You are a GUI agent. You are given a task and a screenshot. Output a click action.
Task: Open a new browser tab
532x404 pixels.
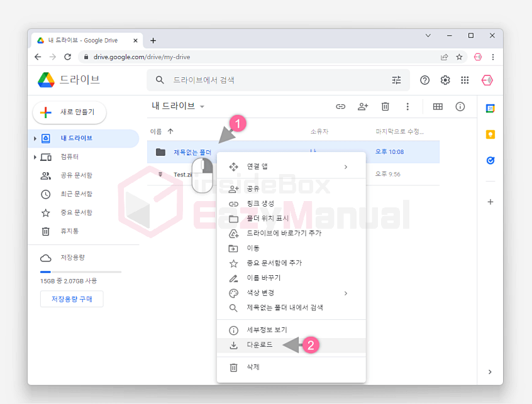(153, 41)
